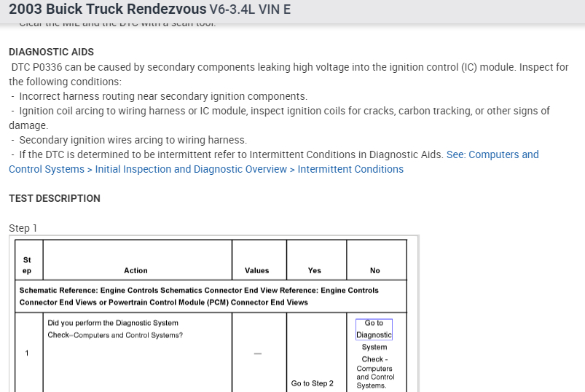585x392 pixels.
Task: Click the Action column header
Action: (x=136, y=270)
